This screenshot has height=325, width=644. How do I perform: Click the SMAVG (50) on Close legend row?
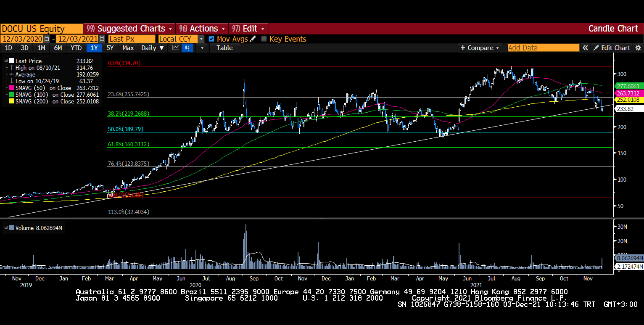(x=54, y=88)
